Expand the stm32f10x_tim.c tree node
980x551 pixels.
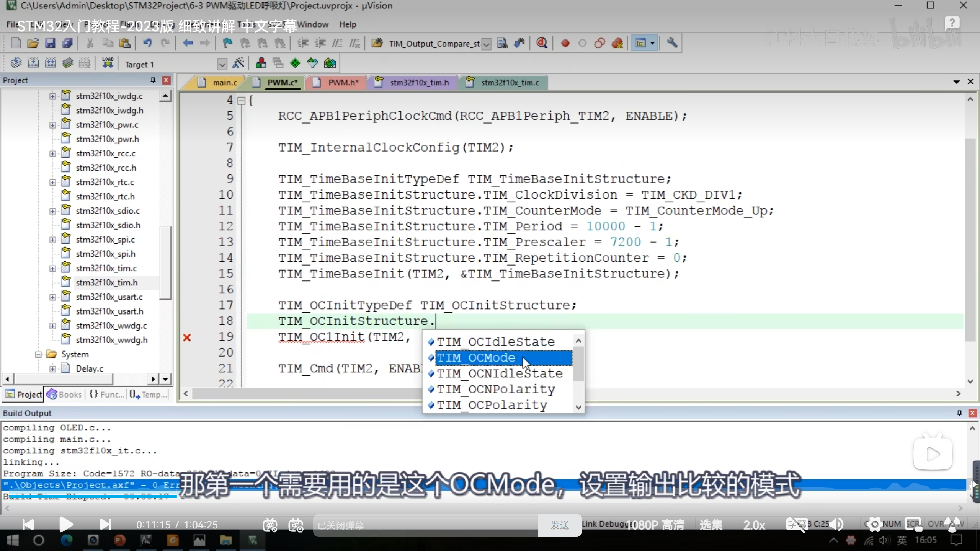click(53, 268)
